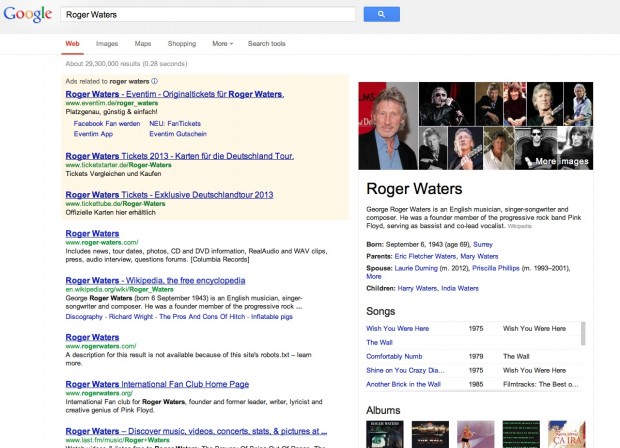Open The Wall album cover thumbnail

[430, 434]
